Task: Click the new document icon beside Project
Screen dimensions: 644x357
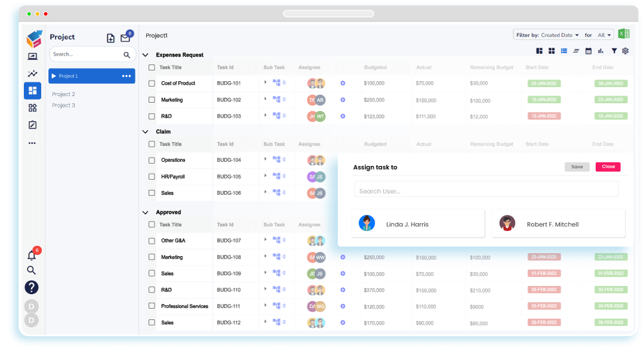Action: point(110,38)
